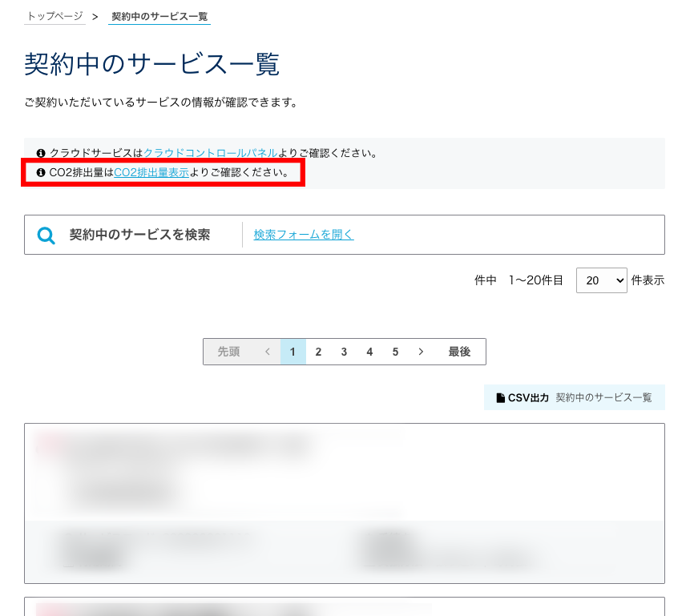Go to page 4 in pagination
698x616 pixels.
pos(369,352)
